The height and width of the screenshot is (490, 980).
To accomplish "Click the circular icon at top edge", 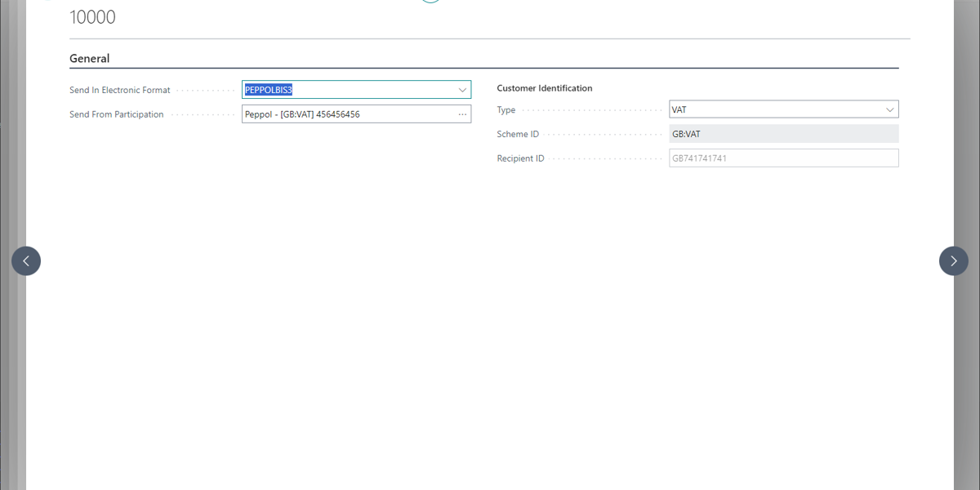I will [430, 1].
